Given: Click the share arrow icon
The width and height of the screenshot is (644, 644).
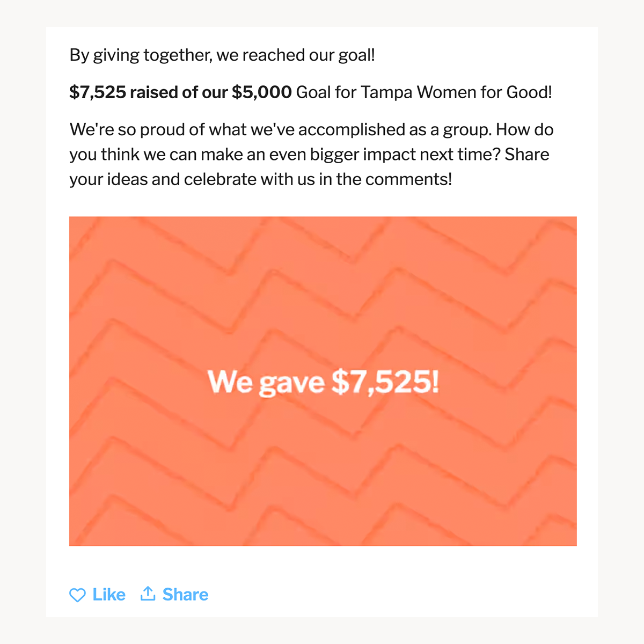Looking at the screenshot, I should pos(148,594).
